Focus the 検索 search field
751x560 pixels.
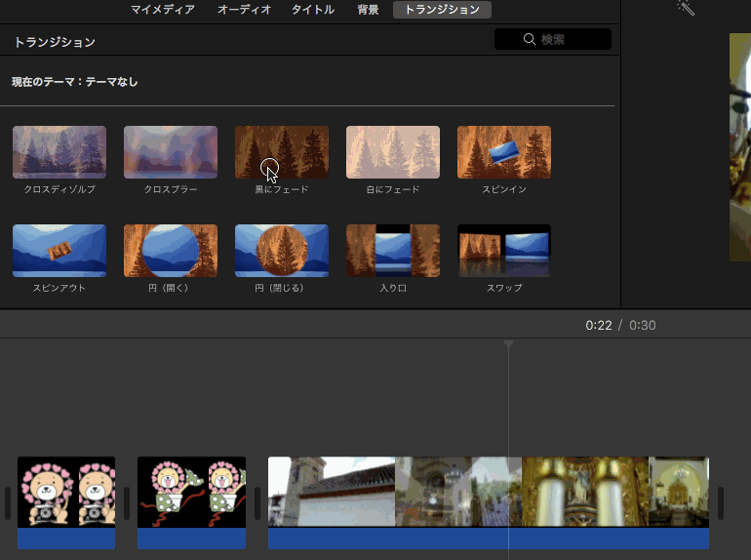point(553,39)
